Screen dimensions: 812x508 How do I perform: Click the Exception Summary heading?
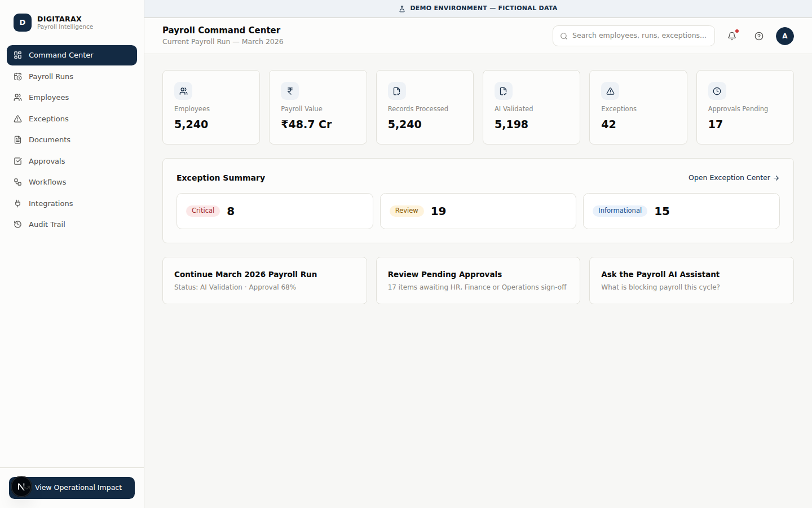tap(220, 178)
